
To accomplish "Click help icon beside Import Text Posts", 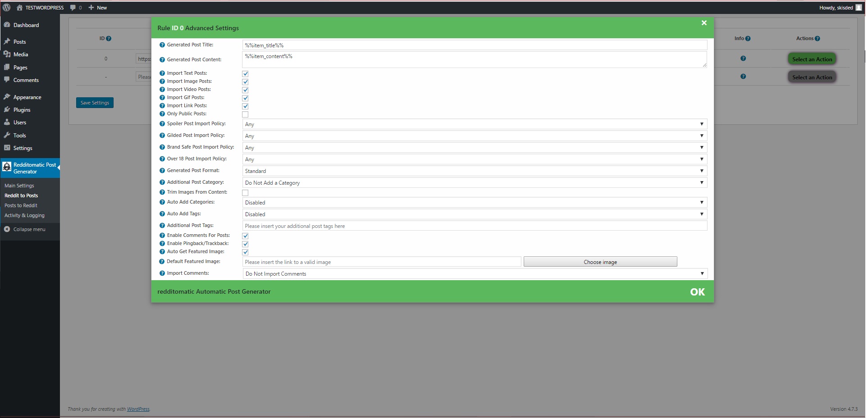I will (162, 73).
